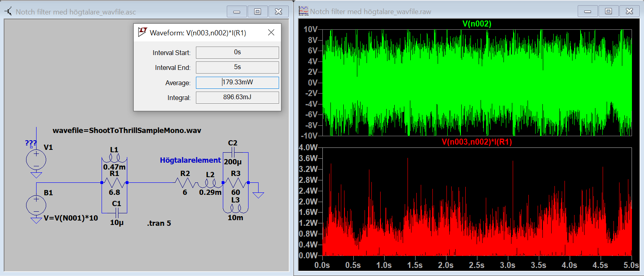Screen dimensions: 644x276
Task: Select the L1 inductor symbol
Action: pyautogui.click(x=114, y=159)
